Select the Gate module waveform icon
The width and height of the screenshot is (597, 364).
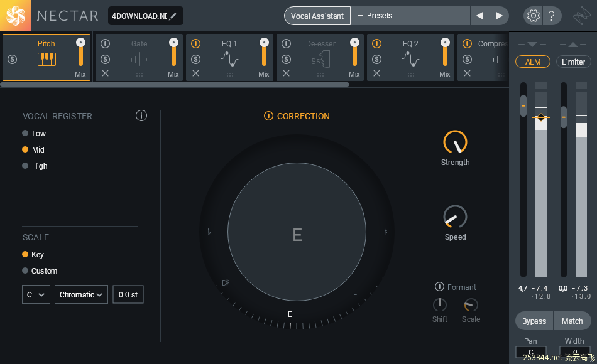[139, 60]
